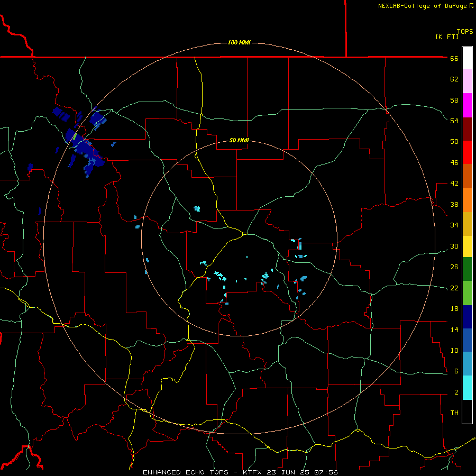Select the 2 legend value

point(456,392)
